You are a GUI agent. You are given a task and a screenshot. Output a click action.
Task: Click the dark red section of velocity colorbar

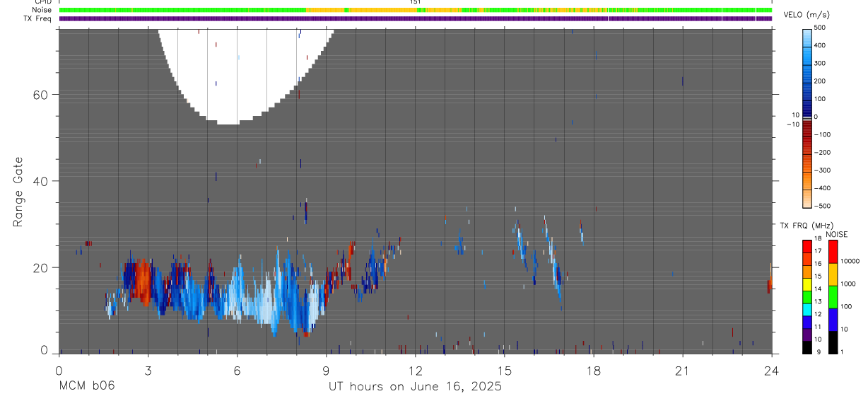click(807, 130)
